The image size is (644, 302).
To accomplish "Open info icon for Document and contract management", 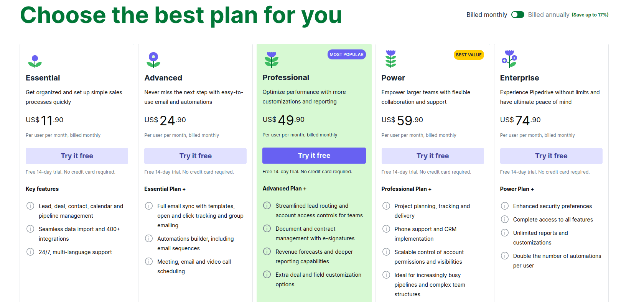I will pos(267,228).
